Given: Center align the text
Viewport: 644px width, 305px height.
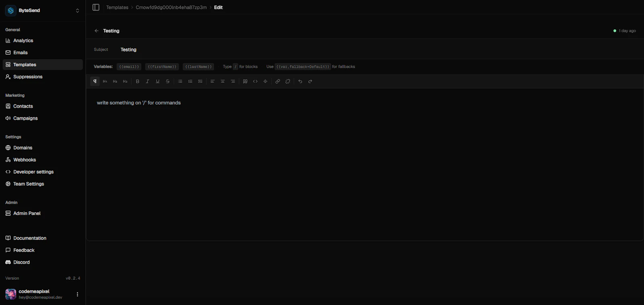Looking at the screenshot, I should click(x=223, y=81).
